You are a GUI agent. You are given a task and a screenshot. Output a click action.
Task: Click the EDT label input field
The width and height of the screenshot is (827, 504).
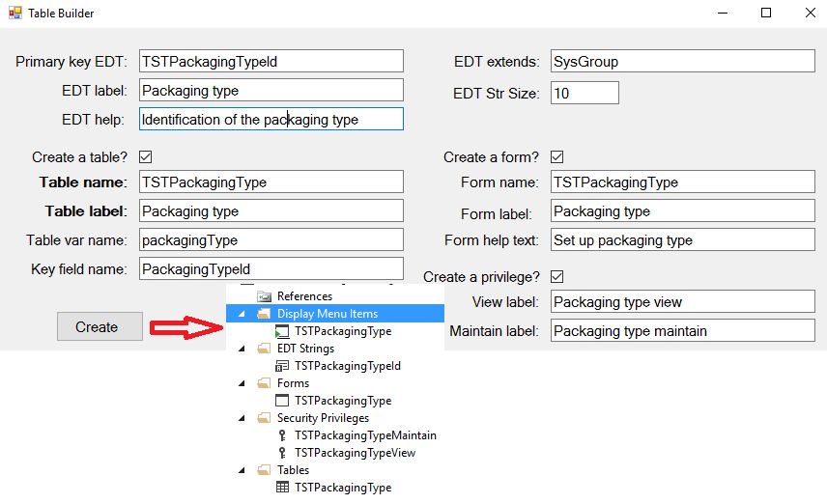[x=271, y=90]
